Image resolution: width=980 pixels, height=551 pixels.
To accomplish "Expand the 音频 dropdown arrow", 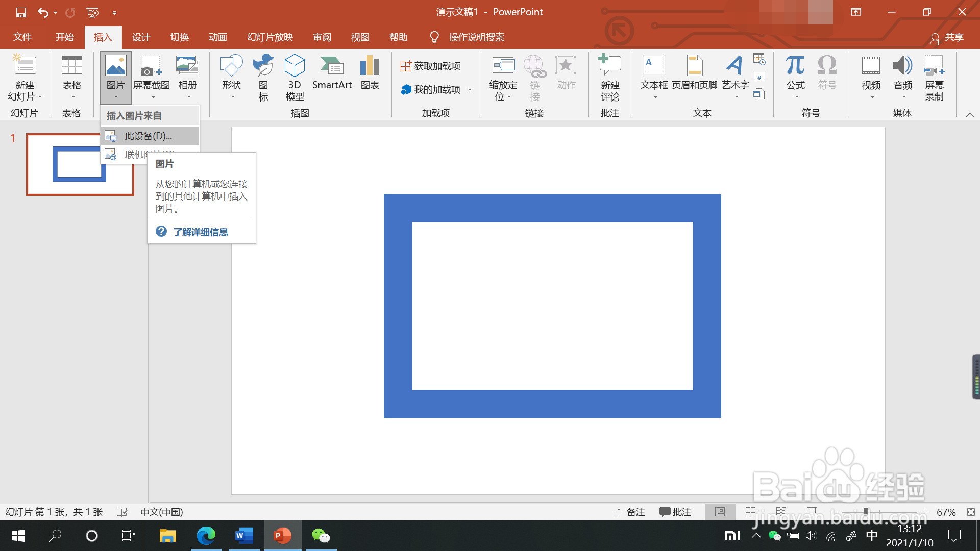I will tap(904, 97).
